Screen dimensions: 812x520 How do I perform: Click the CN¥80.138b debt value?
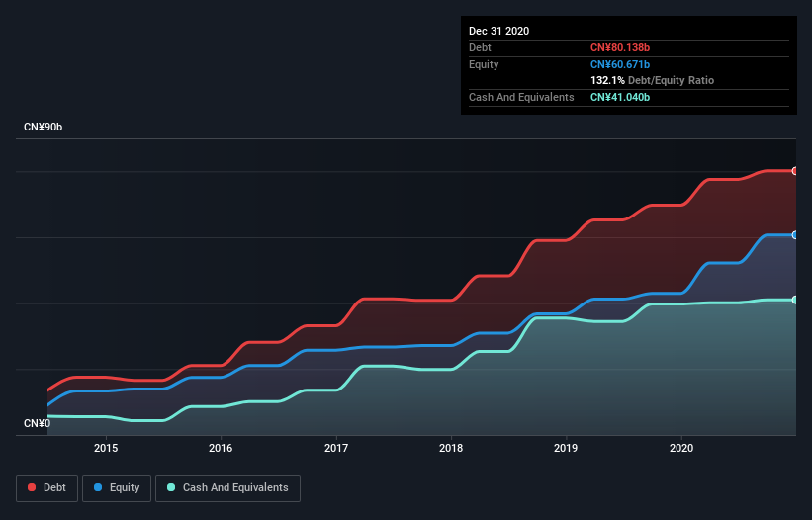[x=620, y=47]
